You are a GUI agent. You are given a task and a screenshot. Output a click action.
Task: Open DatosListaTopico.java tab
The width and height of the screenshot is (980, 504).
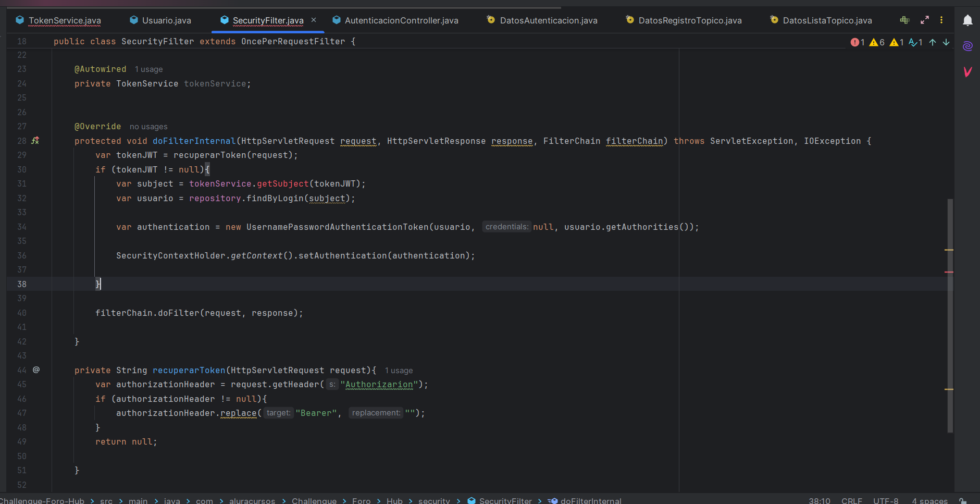821,20
